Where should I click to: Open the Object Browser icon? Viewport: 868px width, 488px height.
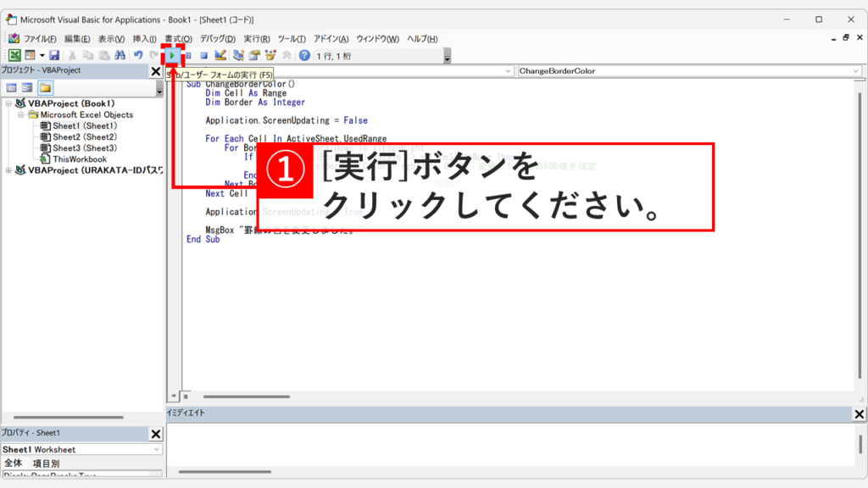269,54
